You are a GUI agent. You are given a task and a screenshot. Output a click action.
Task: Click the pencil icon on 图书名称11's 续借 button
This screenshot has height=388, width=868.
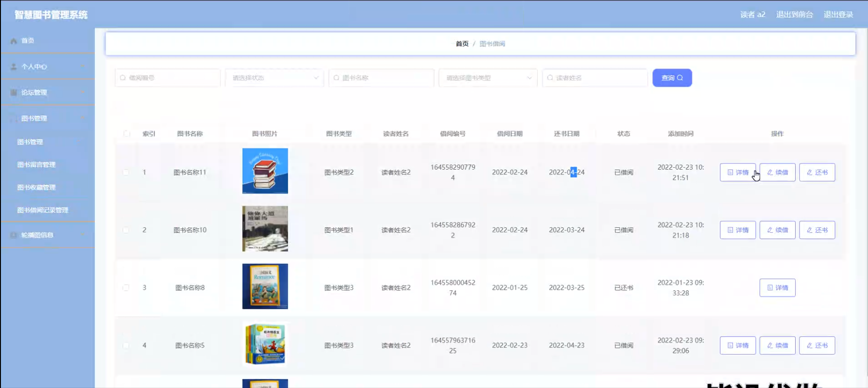coord(770,172)
